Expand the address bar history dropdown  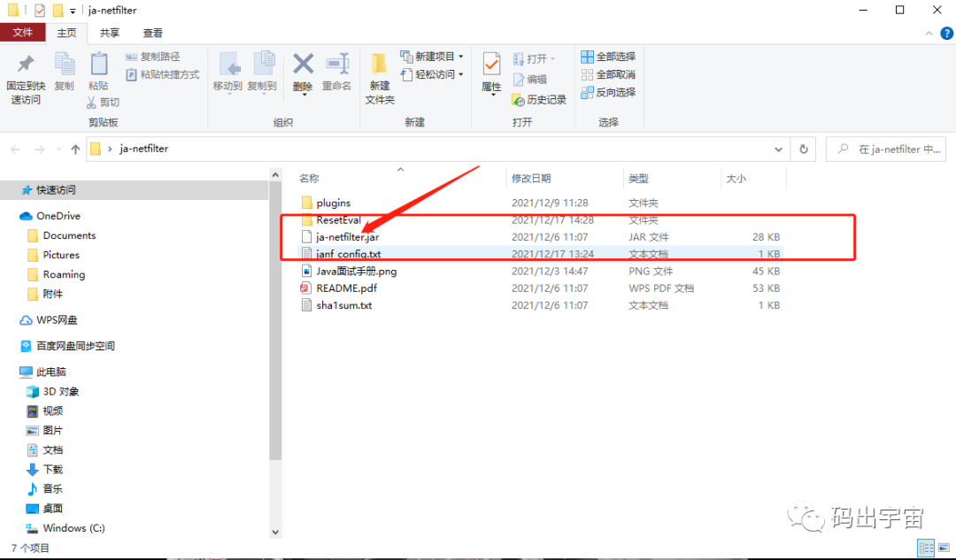(779, 150)
